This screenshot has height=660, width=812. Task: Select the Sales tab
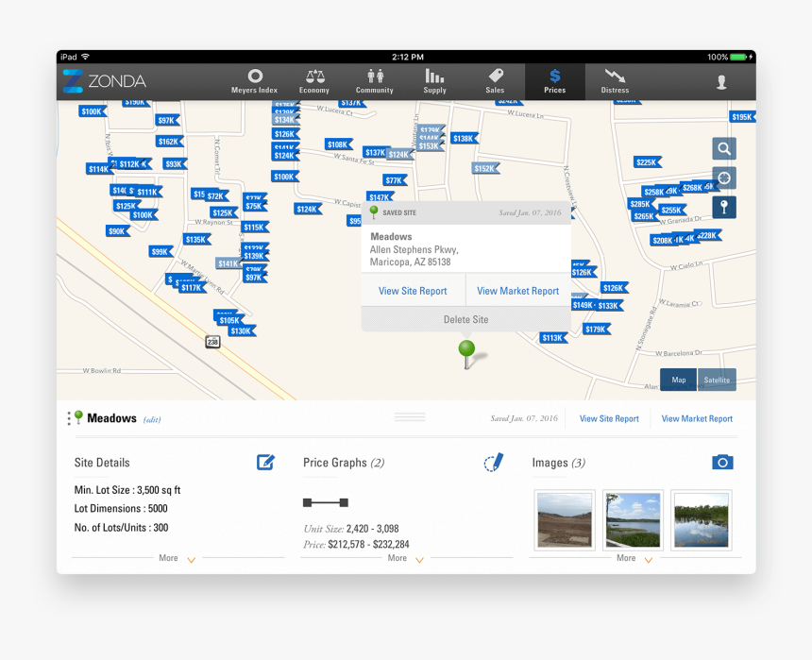click(495, 82)
